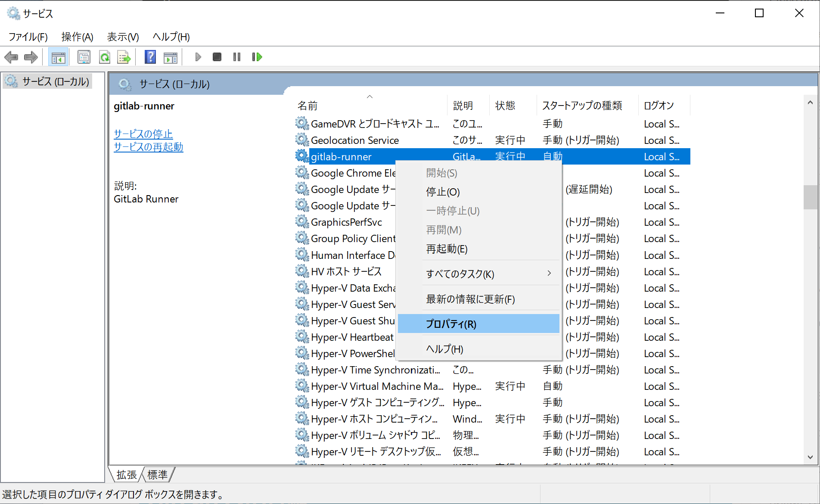The image size is (820, 504).
Task: Click the Back arrow toolbar icon
Action: click(11, 57)
